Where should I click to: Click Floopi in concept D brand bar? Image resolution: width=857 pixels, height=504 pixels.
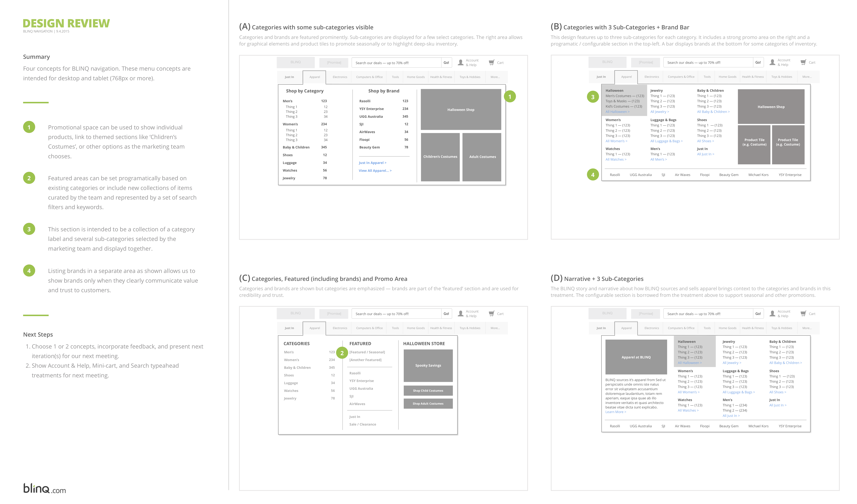(705, 426)
